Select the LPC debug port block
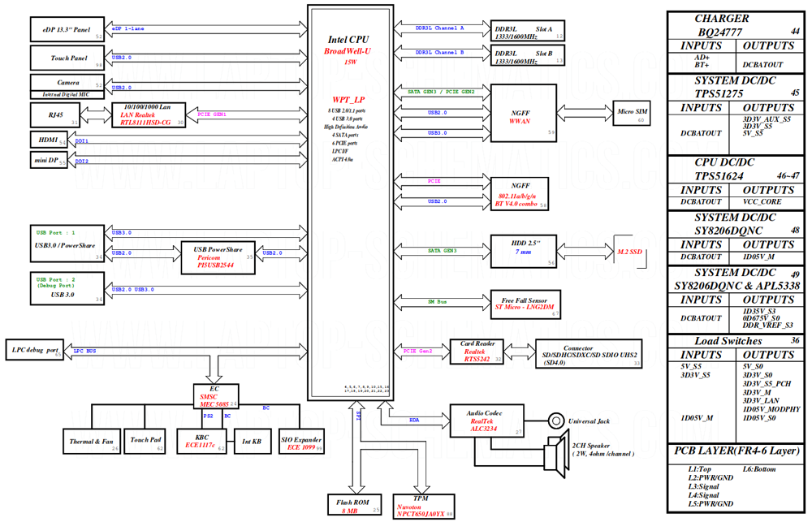This screenshot has height=522, width=812. click(34, 350)
